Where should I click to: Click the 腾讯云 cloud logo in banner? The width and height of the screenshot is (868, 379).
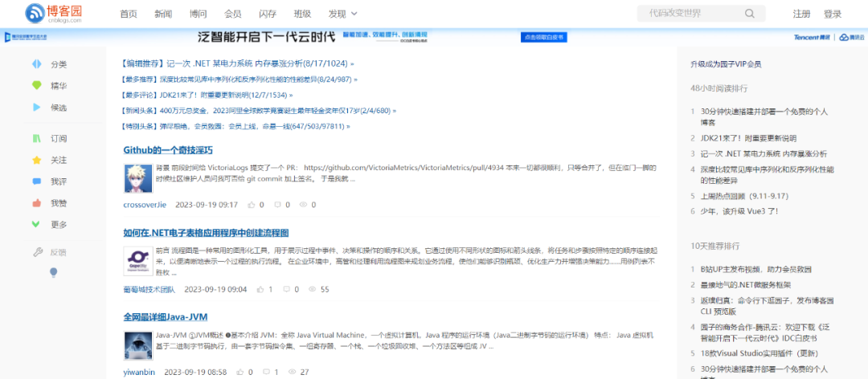click(x=852, y=38)
